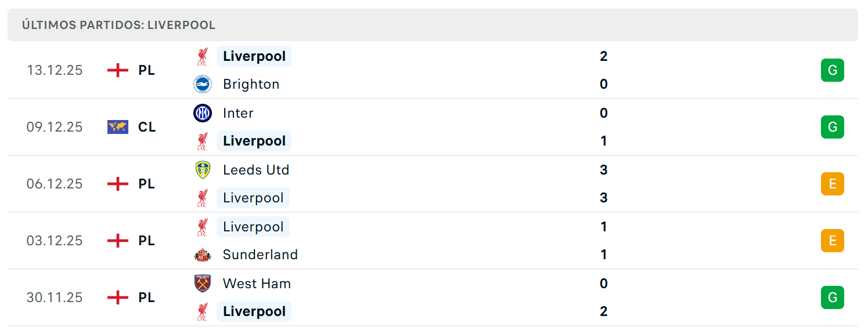
Task: Click the Sunderland crest icon
Action: (203, 255)
